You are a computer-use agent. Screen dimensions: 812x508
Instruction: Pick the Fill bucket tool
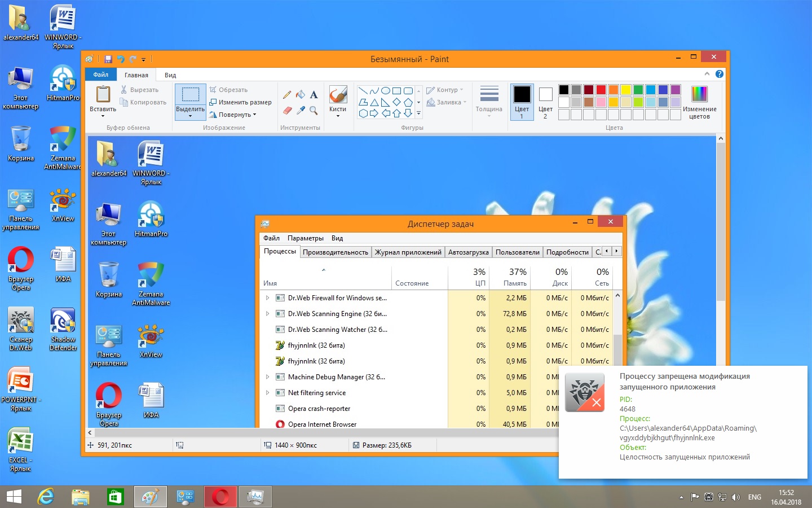301,95
